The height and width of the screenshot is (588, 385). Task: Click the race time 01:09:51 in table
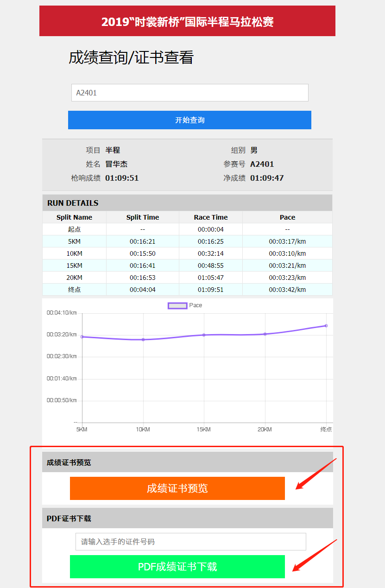(211, 290)
